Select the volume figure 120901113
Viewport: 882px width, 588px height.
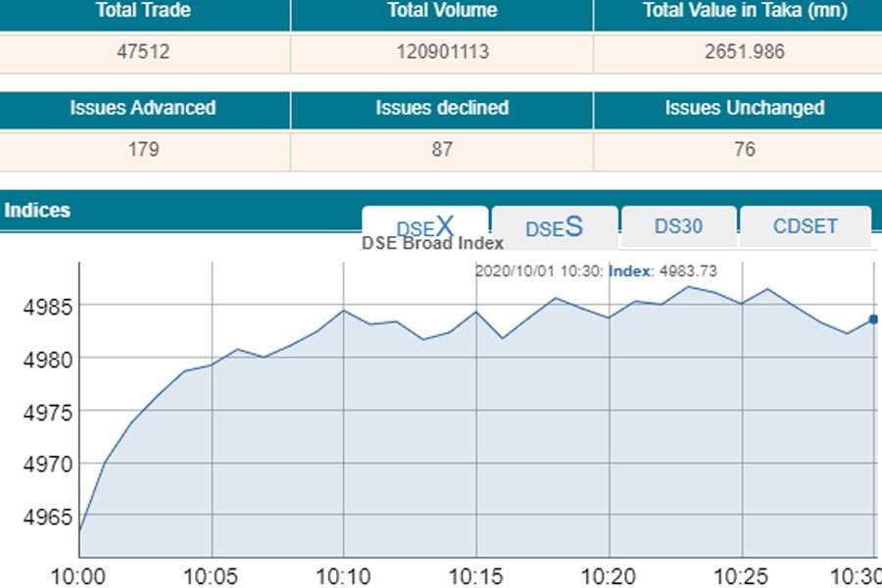(441, 53)
